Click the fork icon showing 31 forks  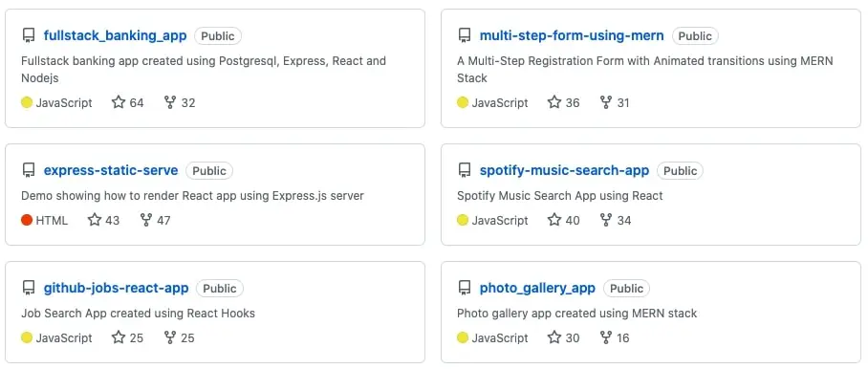[x=606, y=102]
